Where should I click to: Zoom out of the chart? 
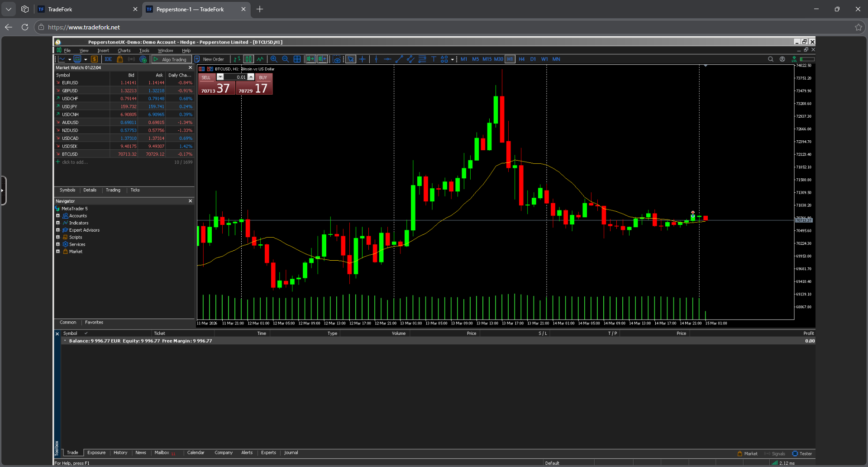pyautogui.click(x=286, y=59)
